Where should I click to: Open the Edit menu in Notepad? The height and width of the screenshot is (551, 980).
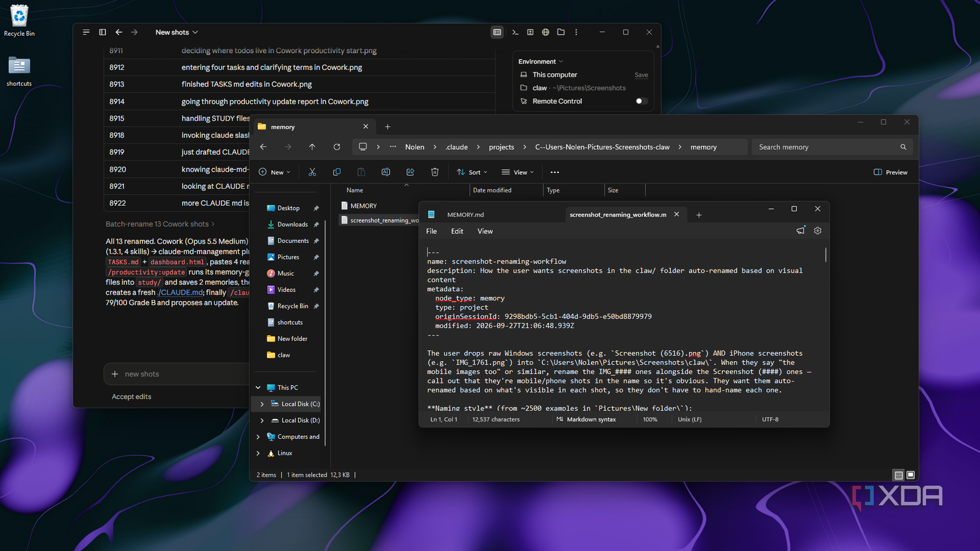point(457,231)
